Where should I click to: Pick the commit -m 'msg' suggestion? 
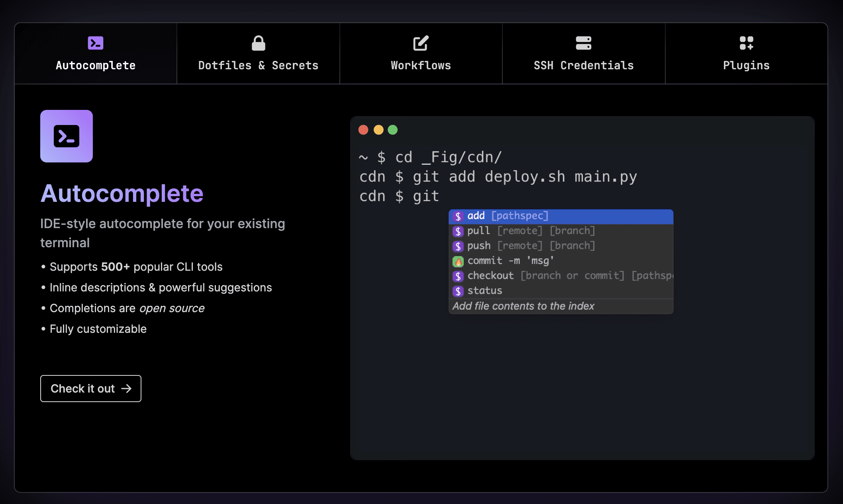tap(561, 261)
